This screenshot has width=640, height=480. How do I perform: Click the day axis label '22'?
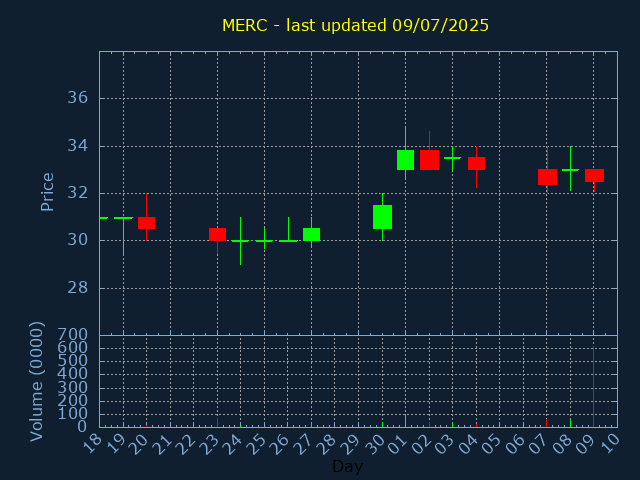(187, 444)
